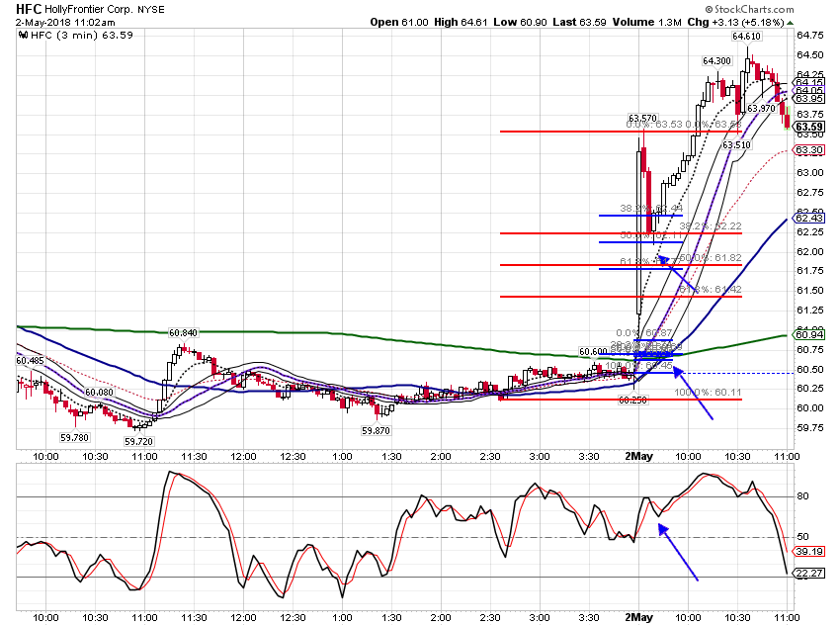Click the 63.00 price axis label

tap(810, 173)
